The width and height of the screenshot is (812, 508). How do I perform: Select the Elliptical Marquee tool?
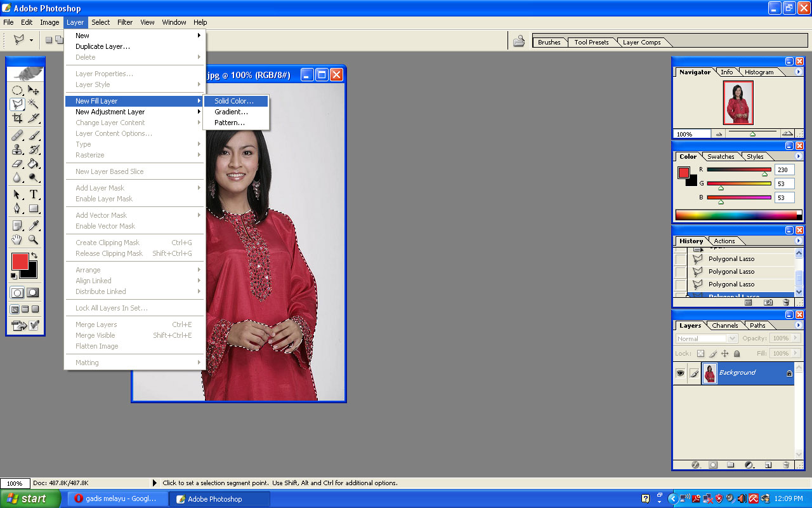17,91
